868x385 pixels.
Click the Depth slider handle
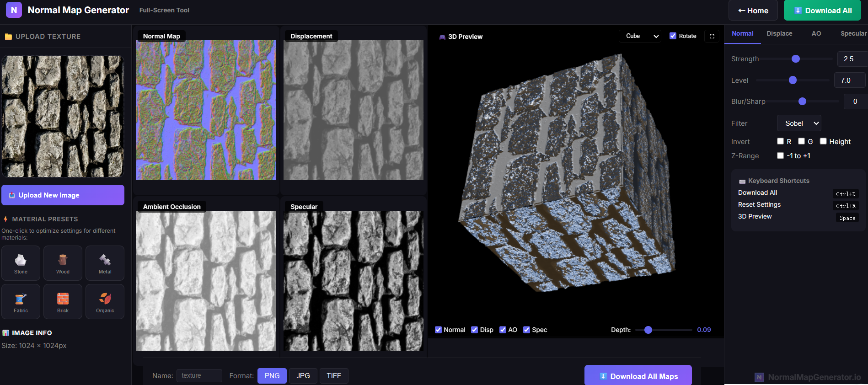pyautogui.click(x=648, y=330)
